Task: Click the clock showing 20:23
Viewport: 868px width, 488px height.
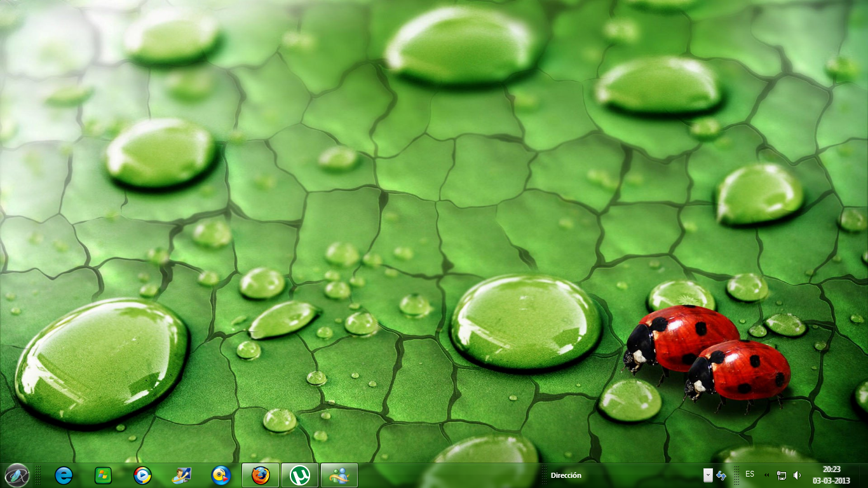Action: click(832, 469)
